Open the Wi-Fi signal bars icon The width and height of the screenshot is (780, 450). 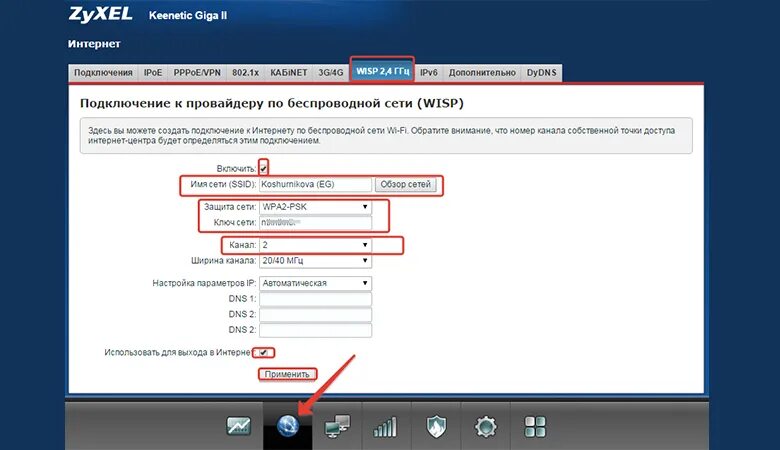[x=385, y=426]
